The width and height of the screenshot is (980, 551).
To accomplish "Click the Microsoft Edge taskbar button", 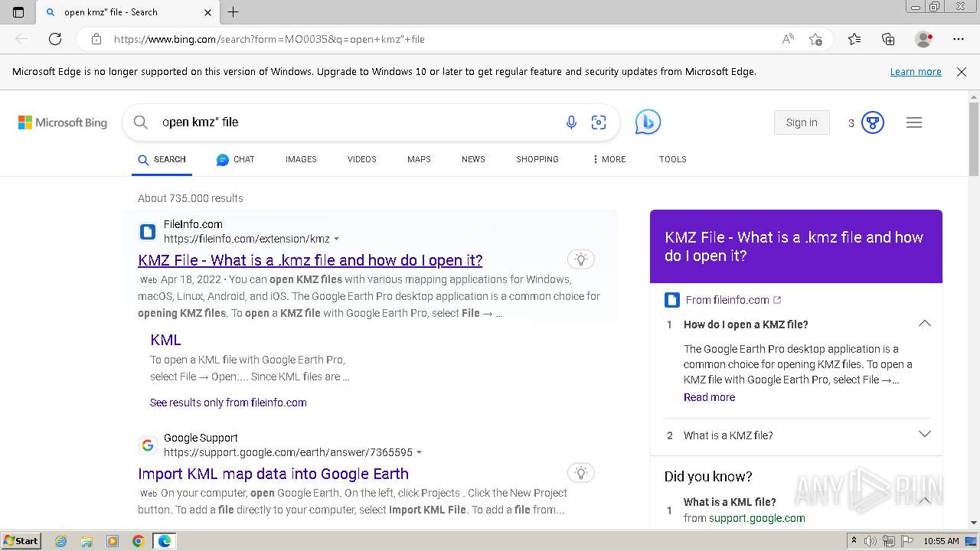I will pyautogui.click(x=165, y=541).
